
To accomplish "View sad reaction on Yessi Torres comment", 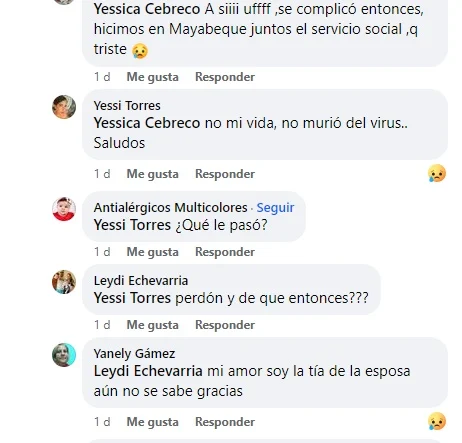I will pos(437,173).
